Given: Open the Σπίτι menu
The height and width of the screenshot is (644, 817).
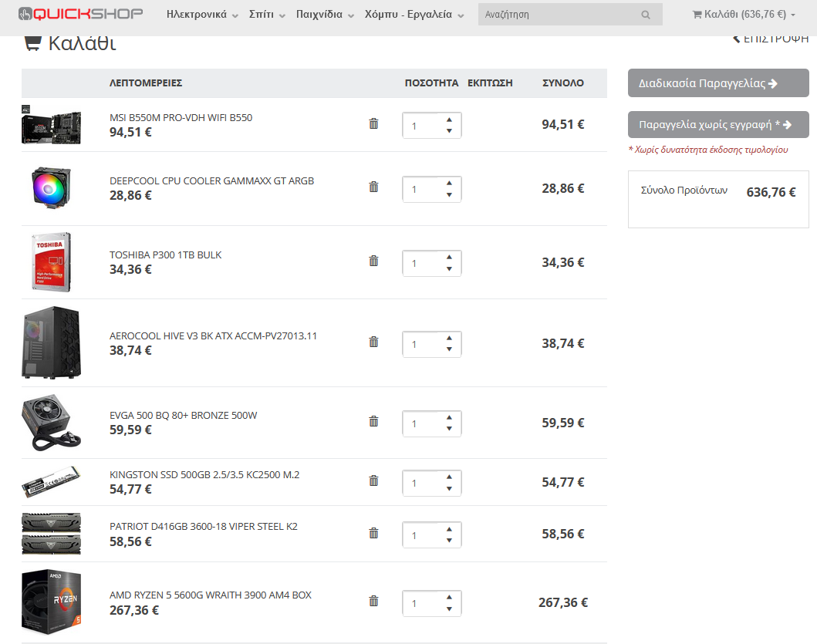Looking at the screenshot, I should coord(267,15).
